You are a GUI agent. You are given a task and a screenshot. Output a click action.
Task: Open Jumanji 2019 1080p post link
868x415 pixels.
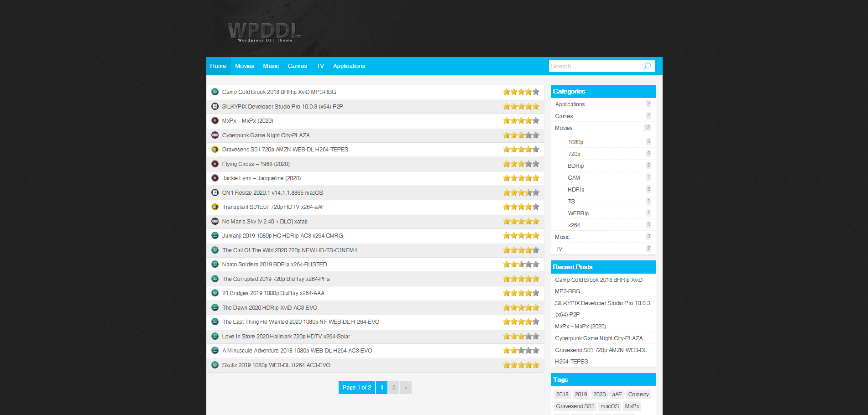[x=282, y=236]
